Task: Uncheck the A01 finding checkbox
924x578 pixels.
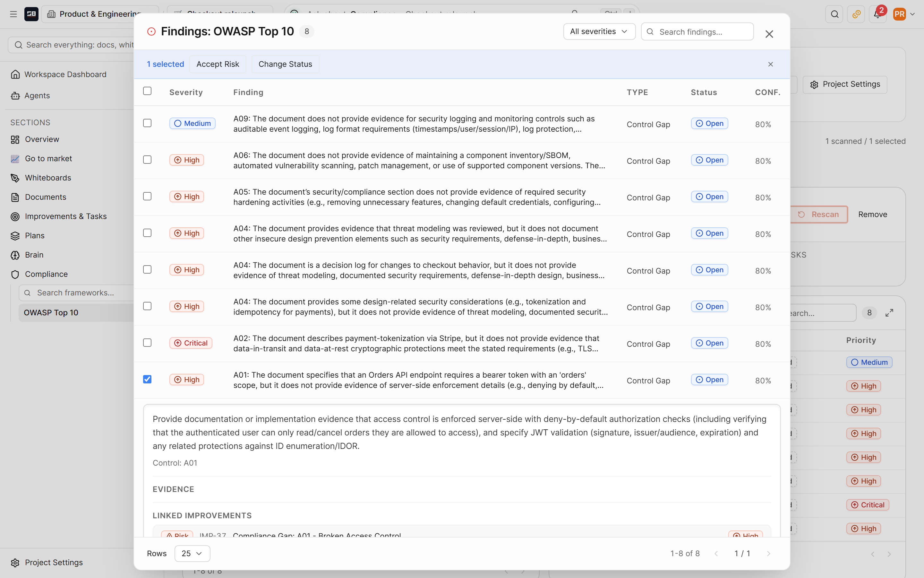Action: (x=147, y=379)
